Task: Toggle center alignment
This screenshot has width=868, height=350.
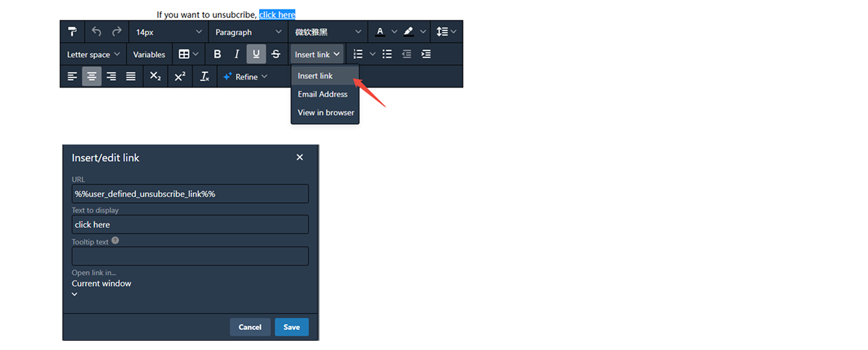Action: click(x=91, y=77)
